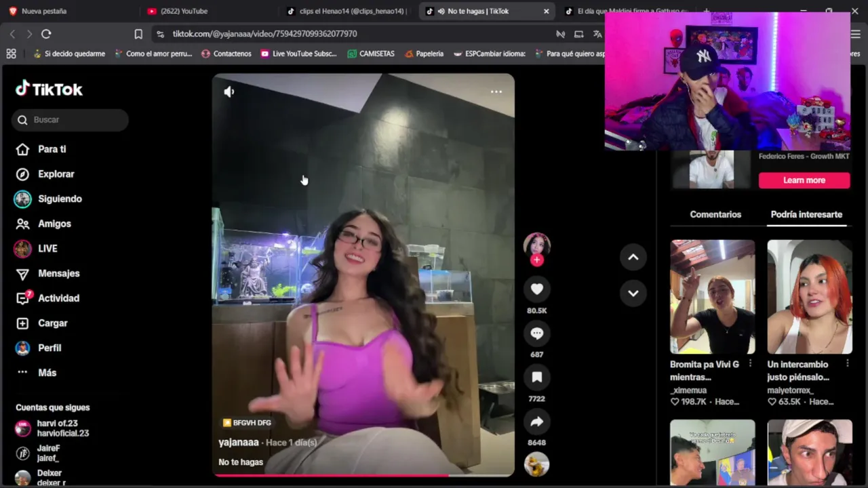Open creator avatar beside the video
Image resolution: width=868 pixels, height=488 pixels.
click(536, 245)
